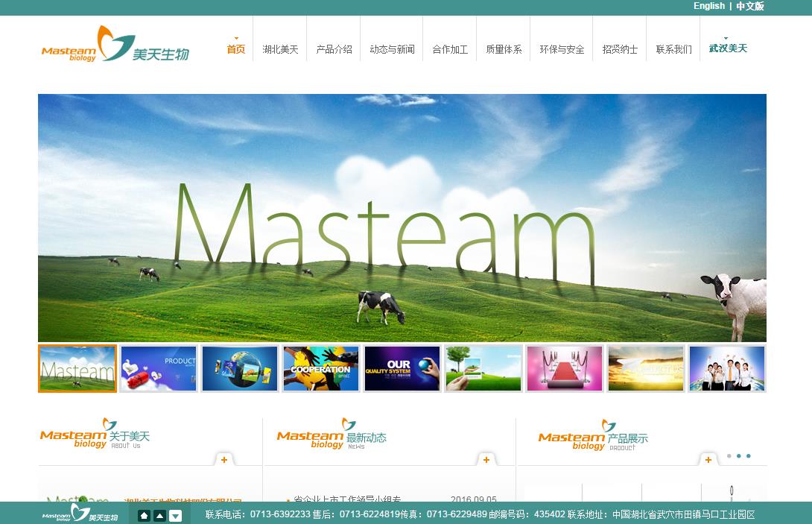The image size is (812, 524).
Task: Select the tree and photo slide thumbnail
Action: [x=483, y=368]
